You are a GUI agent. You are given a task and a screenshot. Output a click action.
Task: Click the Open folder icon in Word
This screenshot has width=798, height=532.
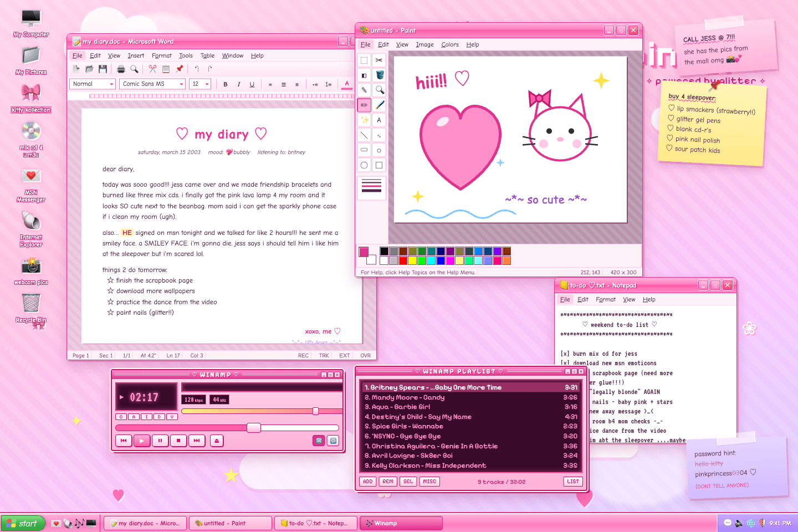(x=89, y=69)
